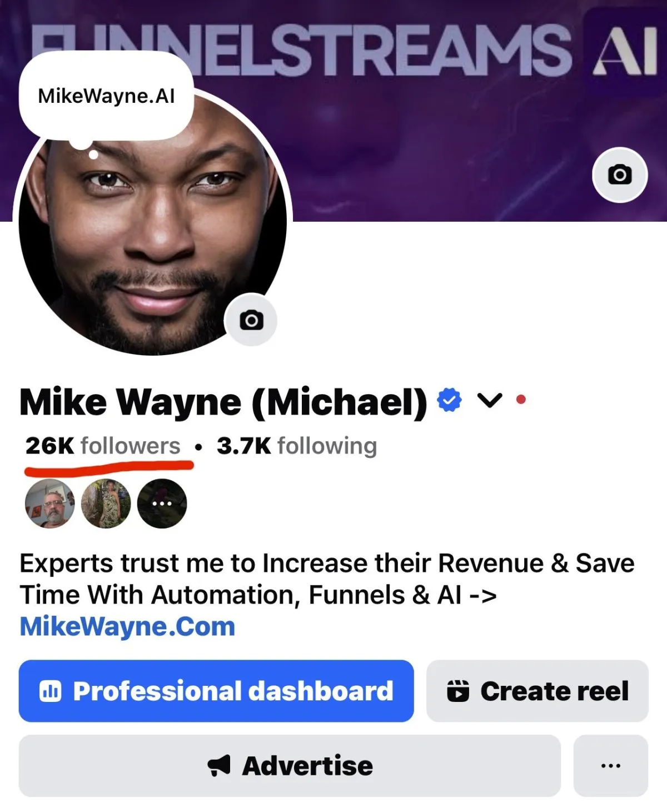Open the more options ellipsis menu
The image size is (667, 812).
click(x=611, y=766)
